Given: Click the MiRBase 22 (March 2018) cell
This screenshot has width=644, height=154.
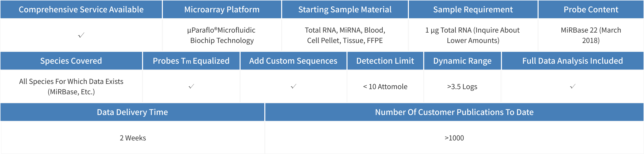Looking at the screenshot, I should tap(591, 35).
